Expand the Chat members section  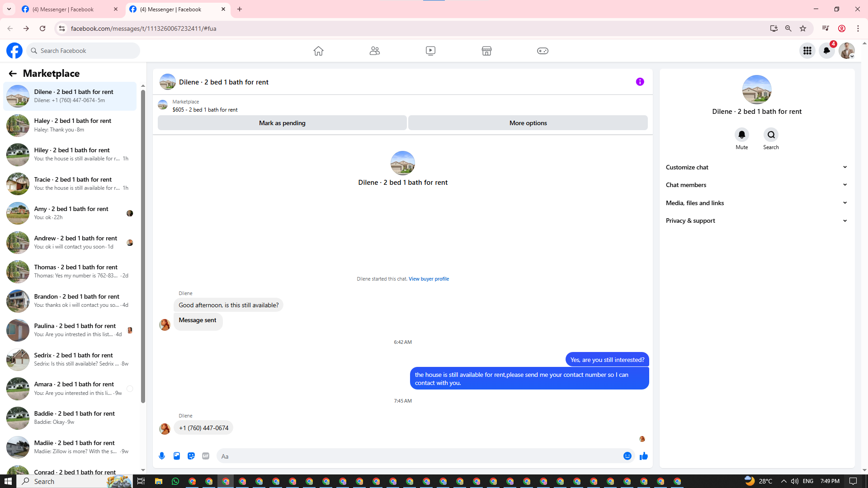coord(756,185)
